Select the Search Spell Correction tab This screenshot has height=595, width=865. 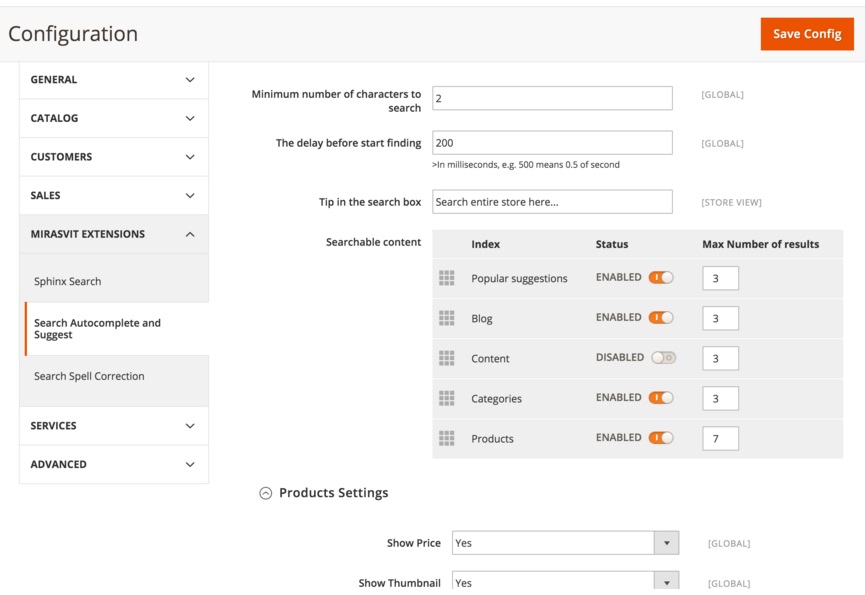tap(89, 376)
